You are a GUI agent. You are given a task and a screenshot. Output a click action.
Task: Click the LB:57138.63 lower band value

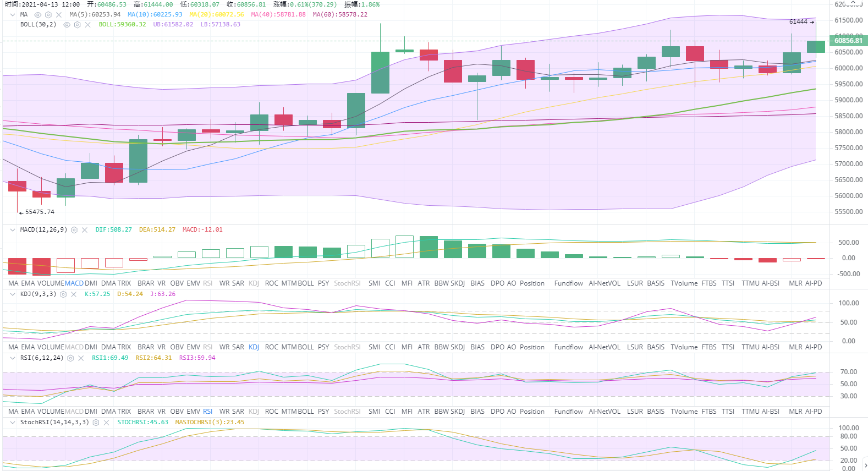click(221, 25)
